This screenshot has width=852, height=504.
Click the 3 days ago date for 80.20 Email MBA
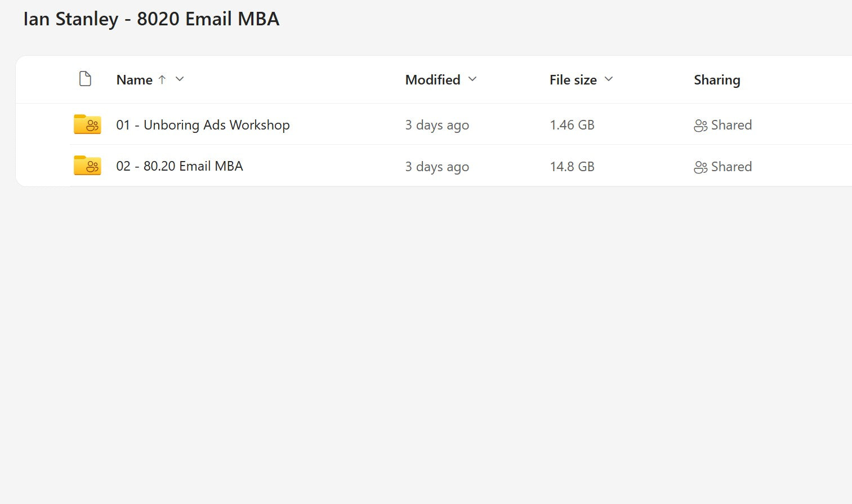coord(437,167)
